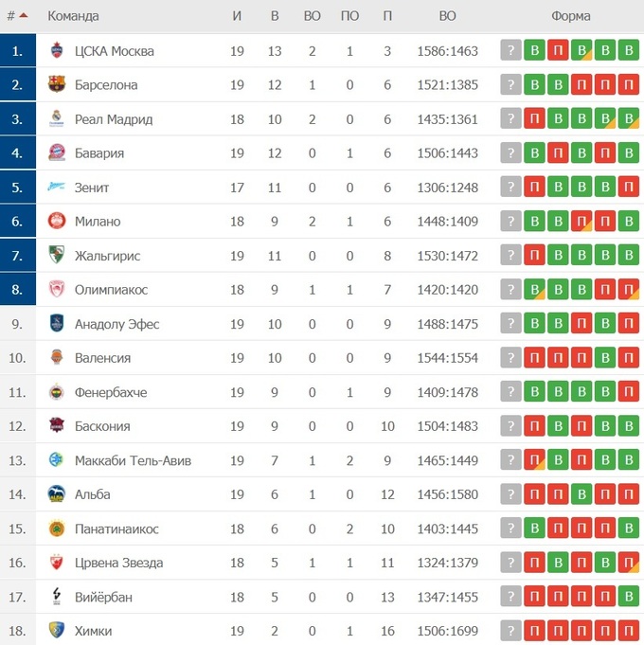The image size is (644, 645).
Task: Click the last green В badge for Виллёрбан
Action: 629,597
